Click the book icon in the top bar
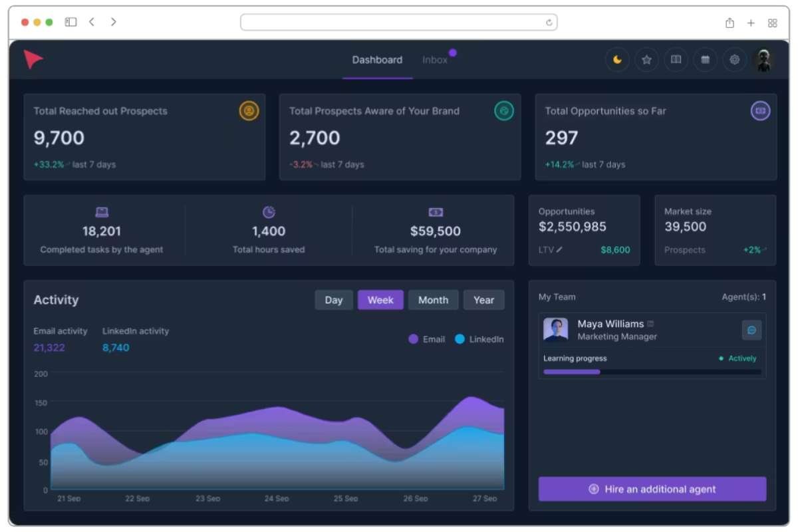Screen dimensions: 798x532 tap(676, 59)
